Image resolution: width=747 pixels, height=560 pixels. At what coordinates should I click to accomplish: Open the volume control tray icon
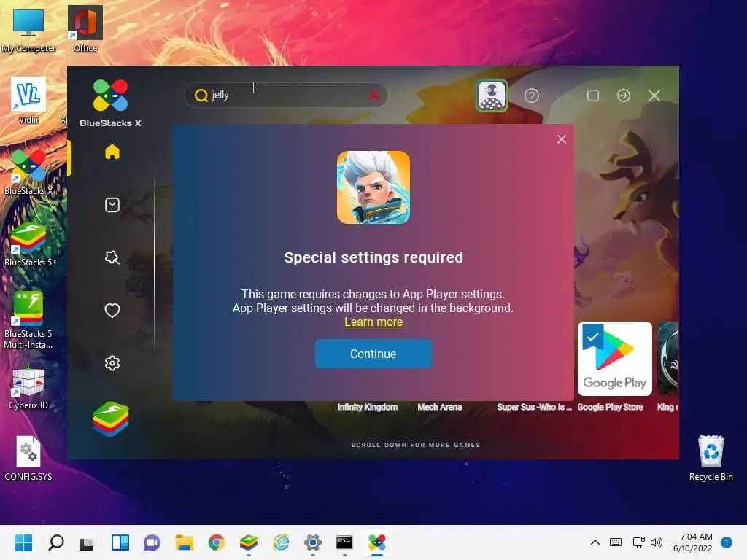pos(657,542)
